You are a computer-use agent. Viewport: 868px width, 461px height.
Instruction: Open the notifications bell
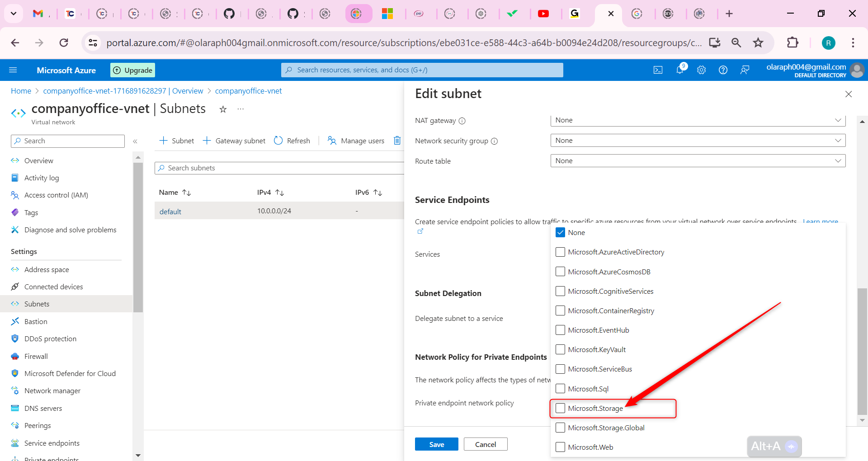679,70
